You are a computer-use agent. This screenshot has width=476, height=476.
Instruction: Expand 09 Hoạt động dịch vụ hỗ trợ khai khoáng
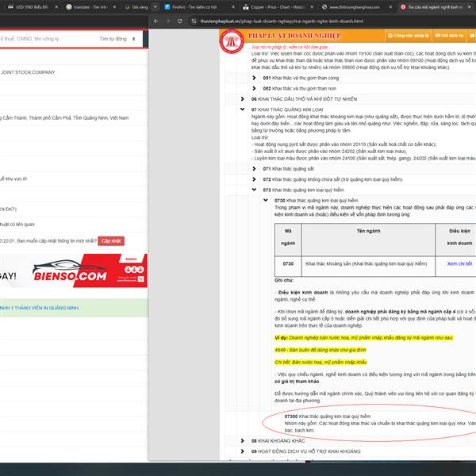[x=242, y=451]
